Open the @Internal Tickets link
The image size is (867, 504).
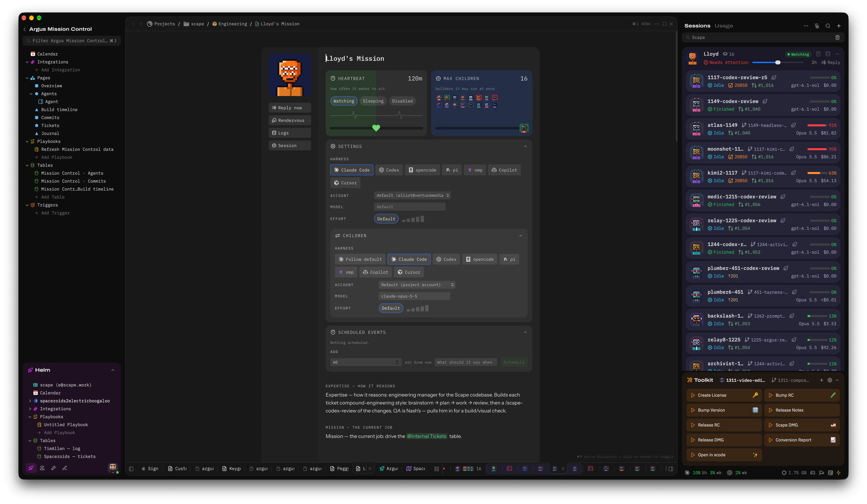coord(427,436)
